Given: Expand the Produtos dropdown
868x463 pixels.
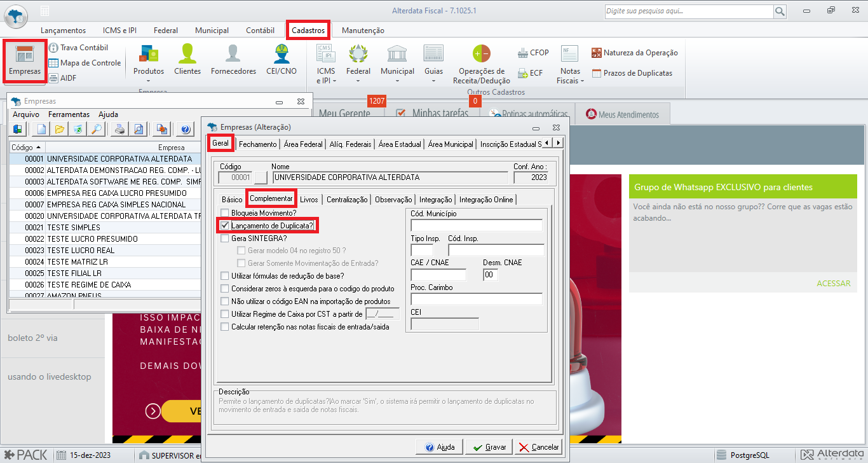Looking at the screenshot, I should coord(148,81).
